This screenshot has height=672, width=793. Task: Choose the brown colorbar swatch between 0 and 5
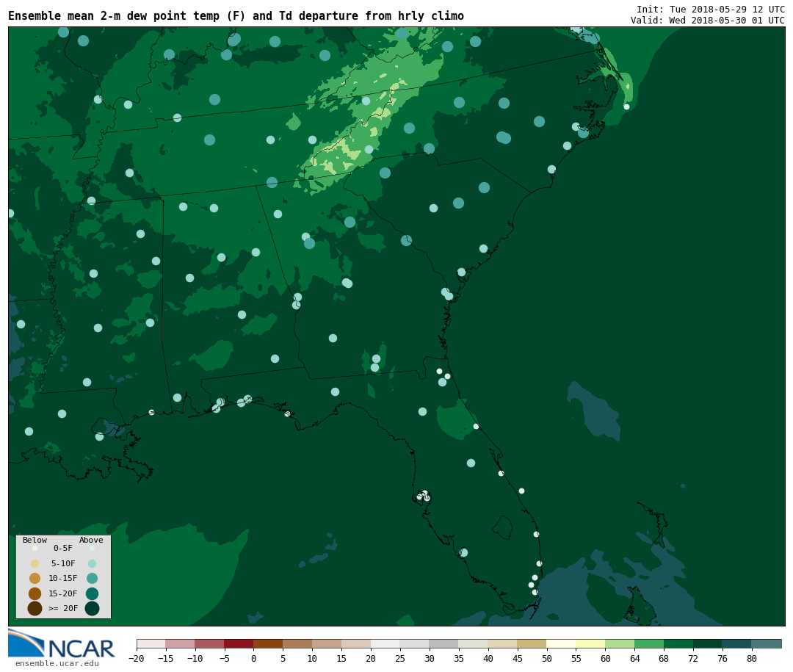point(268,643)
